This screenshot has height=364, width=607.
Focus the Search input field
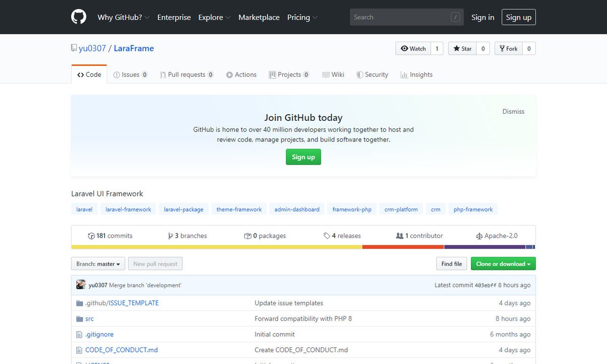point(407,17)
